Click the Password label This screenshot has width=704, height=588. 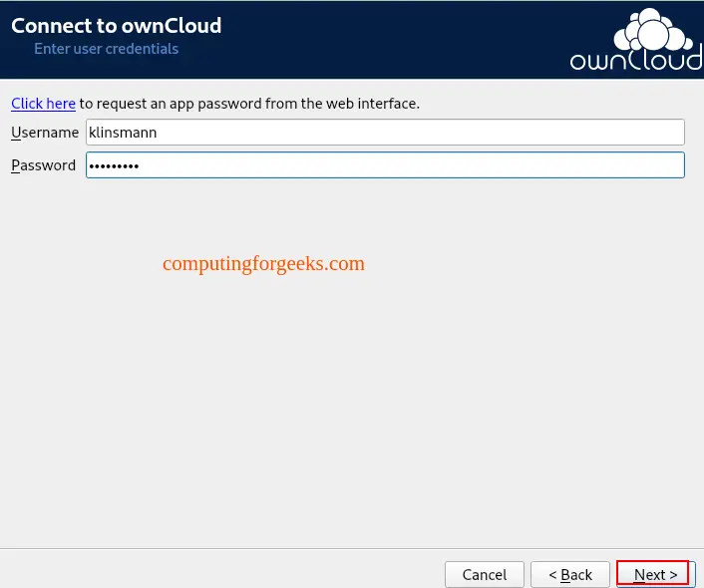44,165
